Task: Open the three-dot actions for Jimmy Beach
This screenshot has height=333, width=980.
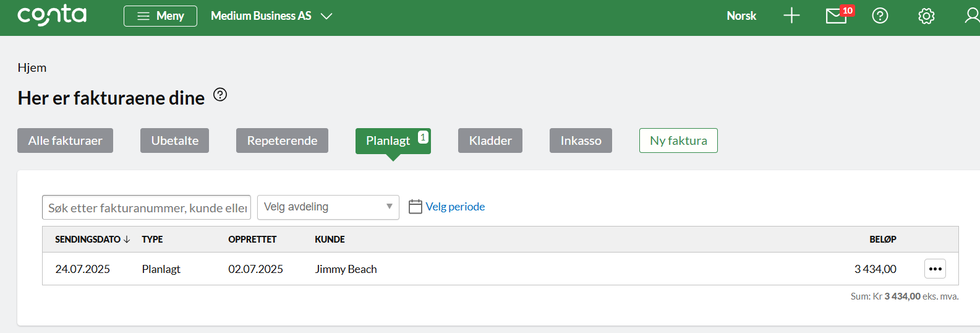Action: 935,269
